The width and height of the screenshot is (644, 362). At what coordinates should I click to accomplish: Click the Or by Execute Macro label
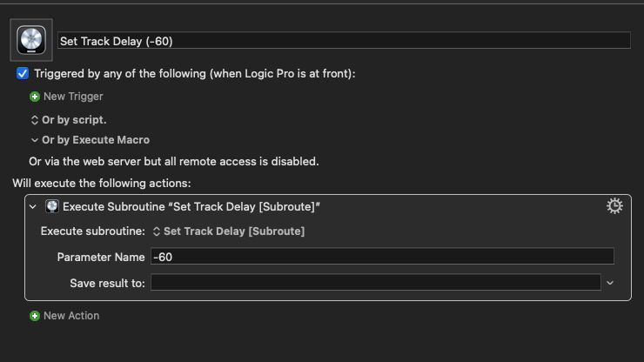[x=96, y=140]
